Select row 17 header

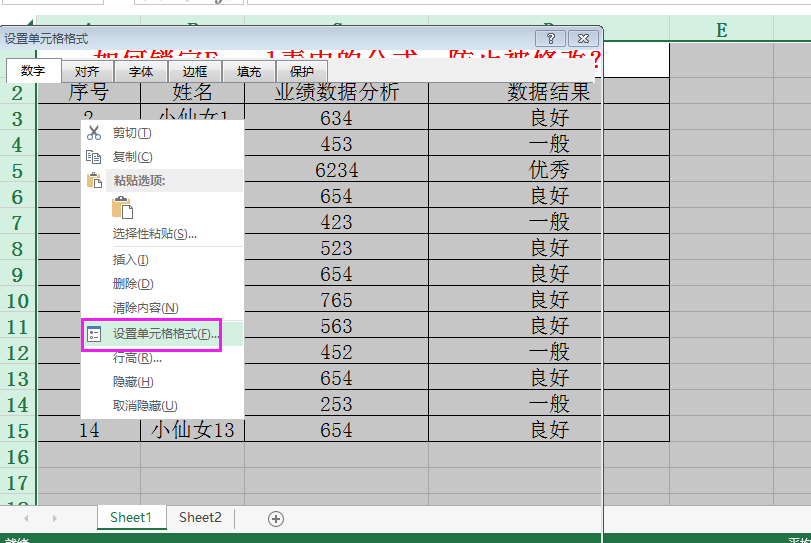(x=18, y=482)
